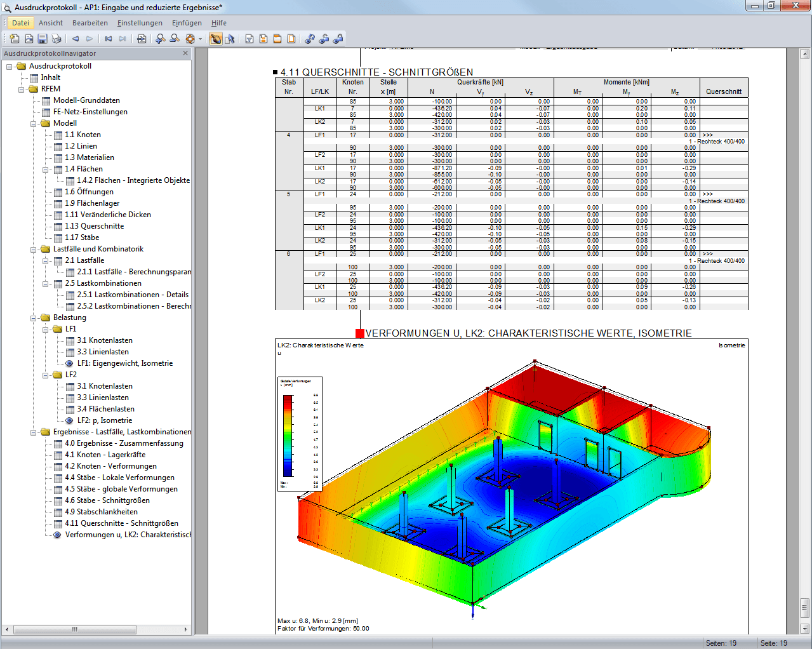The height and width of the screenshot is (649, 812).
Task: Click the first blue link chain icon
Action: click(310, 39)
